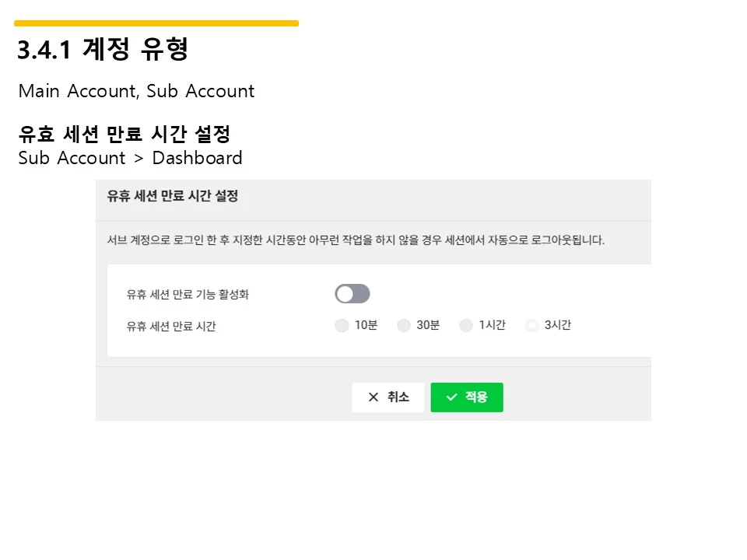747x560 pixels.
Task: Click the Main Account, Sub Account subtitle
Action: pyautogui.click(x=136, y=91)
